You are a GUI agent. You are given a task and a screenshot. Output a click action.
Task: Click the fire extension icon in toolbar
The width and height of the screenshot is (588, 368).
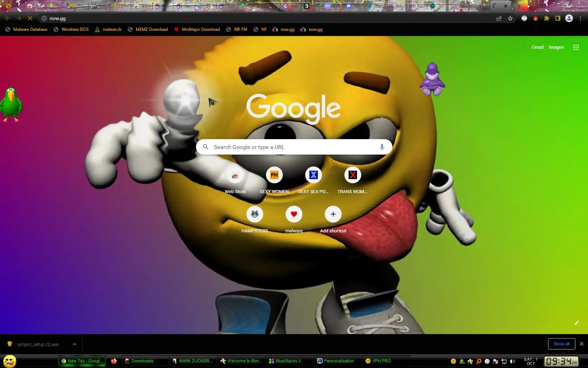[x=535, y=18]
